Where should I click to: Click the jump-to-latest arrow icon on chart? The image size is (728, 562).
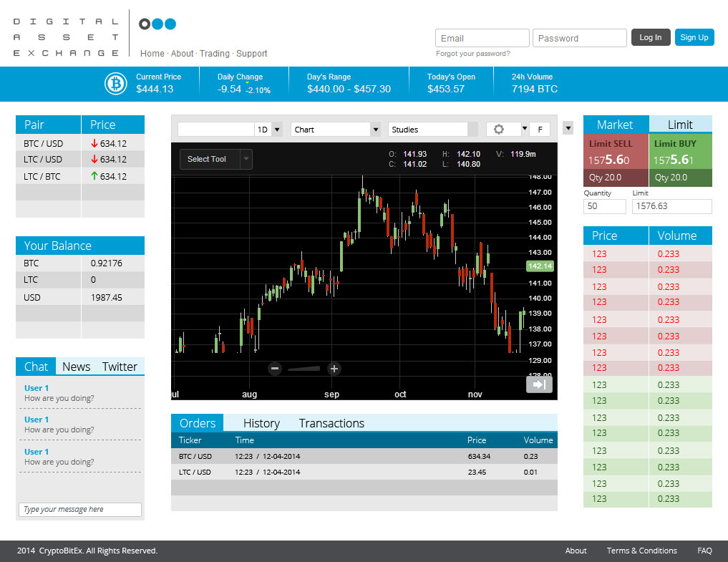point(538,384)
